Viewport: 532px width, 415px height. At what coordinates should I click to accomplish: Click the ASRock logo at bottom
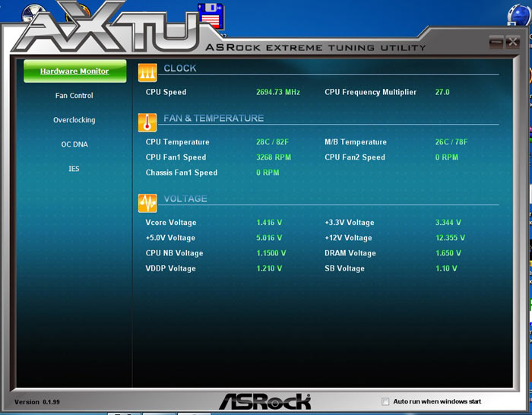point(265,402)
